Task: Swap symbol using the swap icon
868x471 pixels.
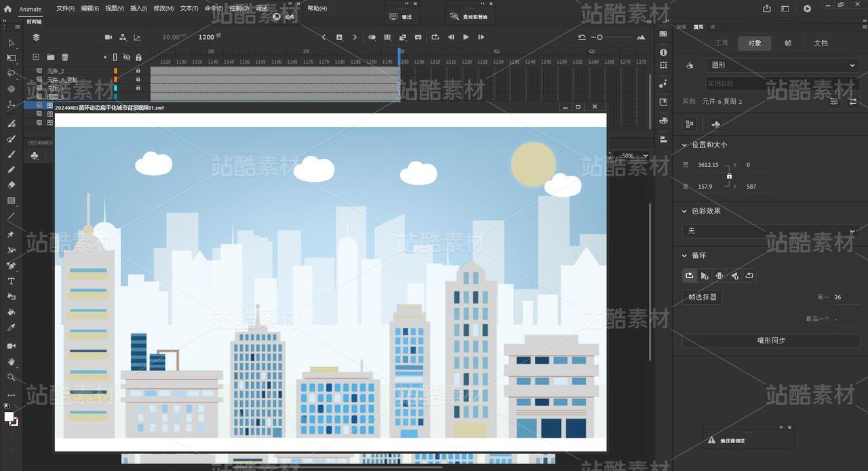Action: (x=853, y=102)
